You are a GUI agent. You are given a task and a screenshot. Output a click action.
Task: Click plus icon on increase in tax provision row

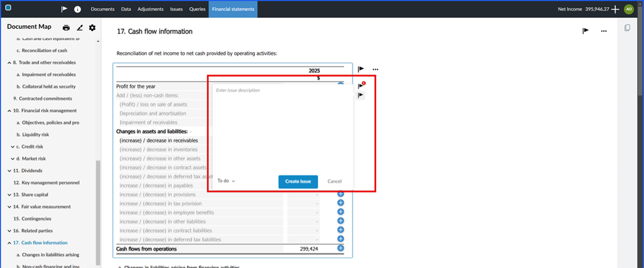(340, 203)
